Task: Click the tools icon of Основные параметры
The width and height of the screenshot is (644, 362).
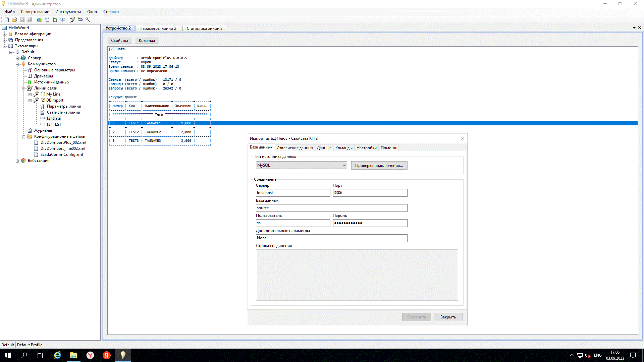Action: pyautogui.click(x=30, y=70)
